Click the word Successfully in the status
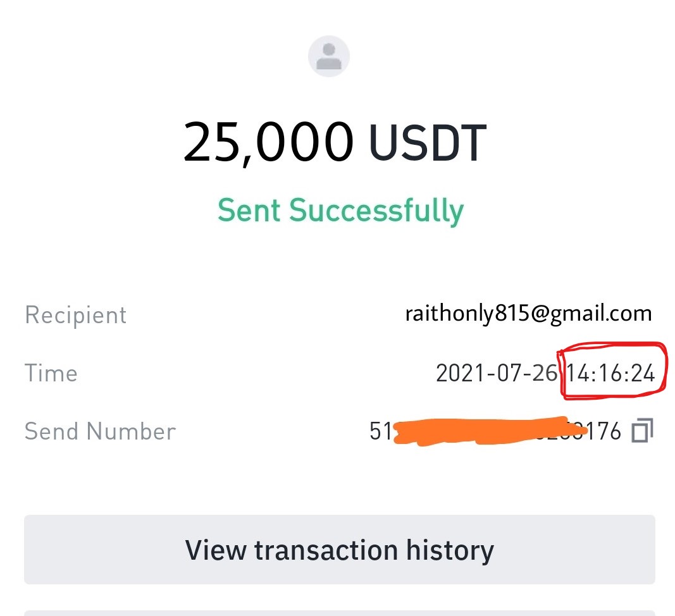This screenshot has height=616, width=675. click(376, 211)
